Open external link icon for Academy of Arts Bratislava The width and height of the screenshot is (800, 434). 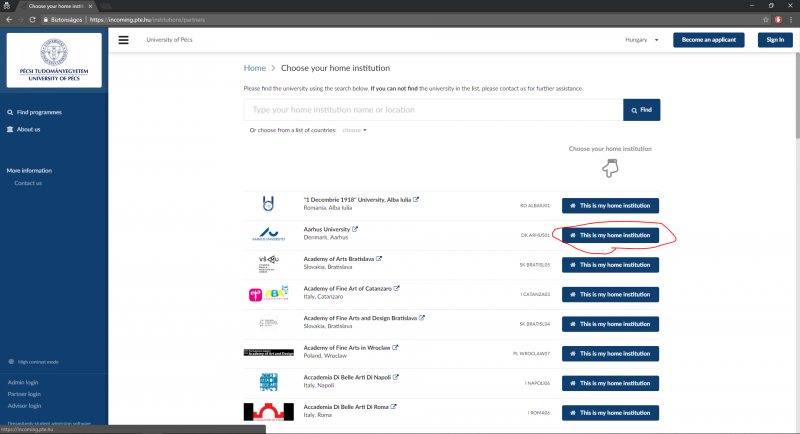tap(379, 259)
